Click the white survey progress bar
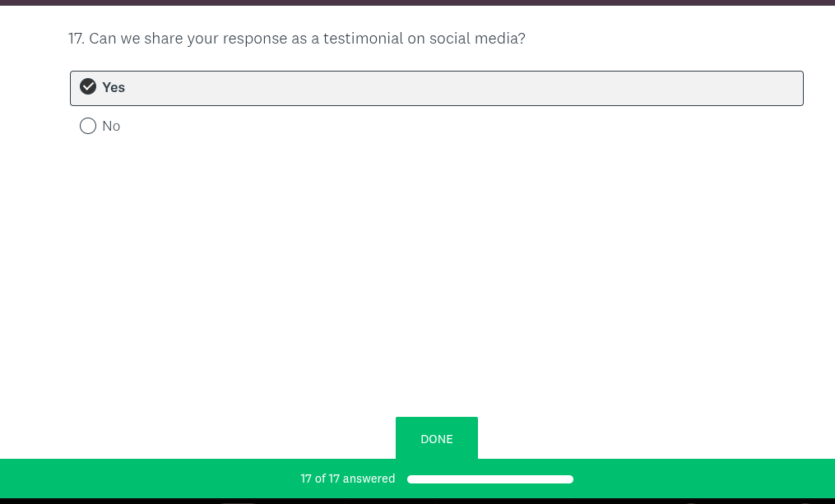The height and width of the screenshot is (504, 835). tap(490, 479)
